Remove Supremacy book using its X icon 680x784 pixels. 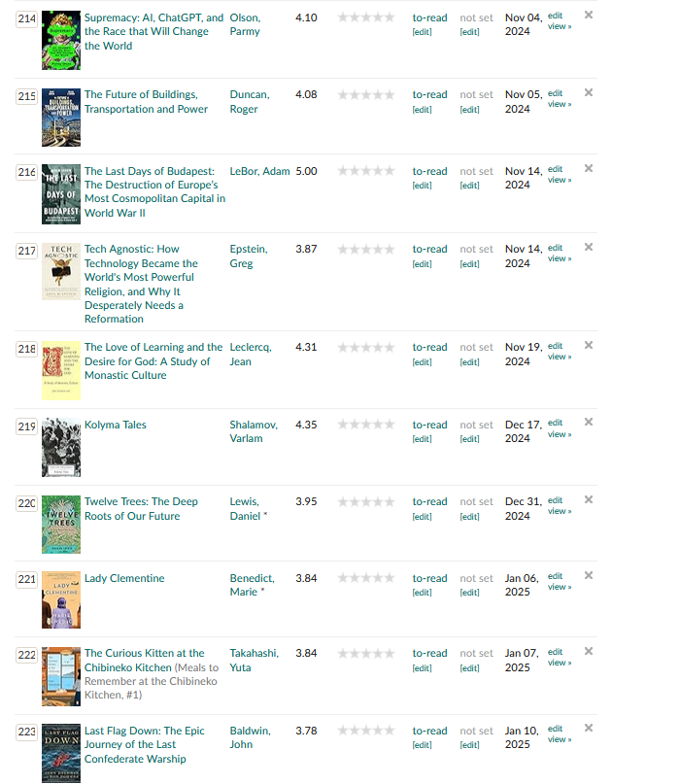point(589,15)
